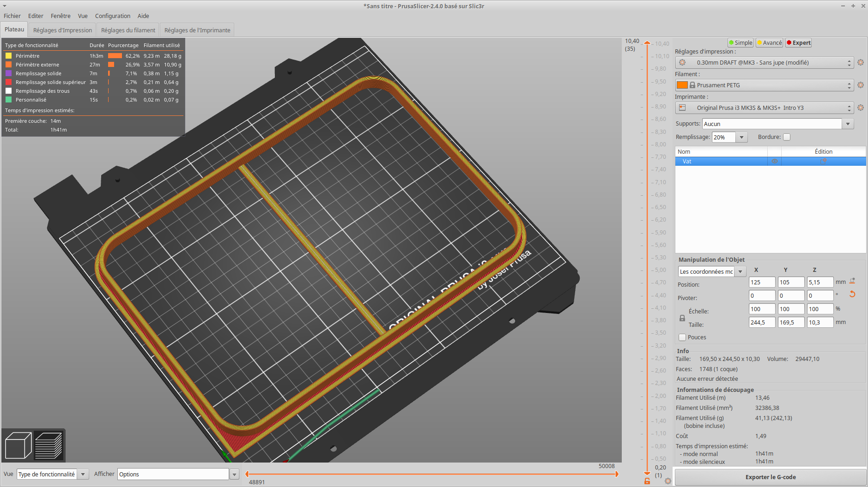Open the Supports dropdown
The image size is (868, 487).
click(x=848, y=124)
